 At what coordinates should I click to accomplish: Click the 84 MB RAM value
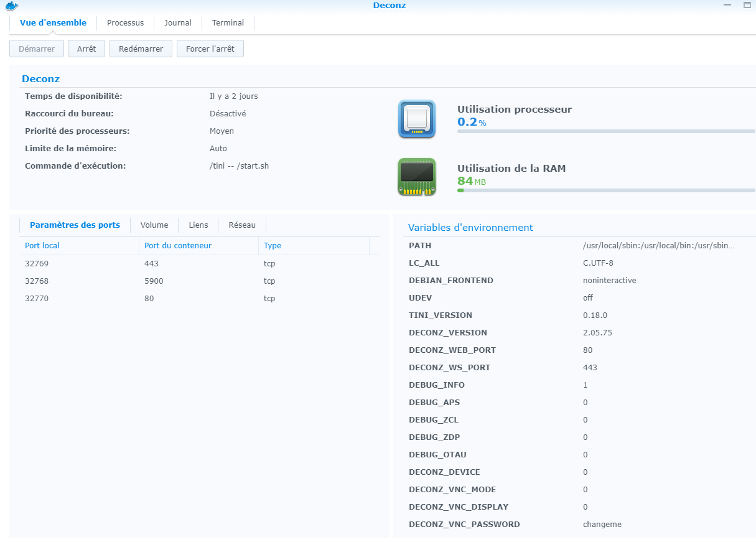point(472,181)
